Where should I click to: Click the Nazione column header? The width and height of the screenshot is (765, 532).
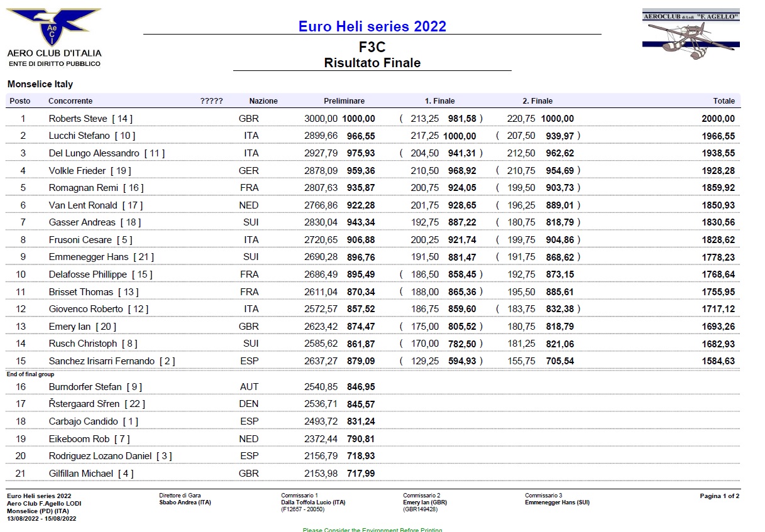263,101
